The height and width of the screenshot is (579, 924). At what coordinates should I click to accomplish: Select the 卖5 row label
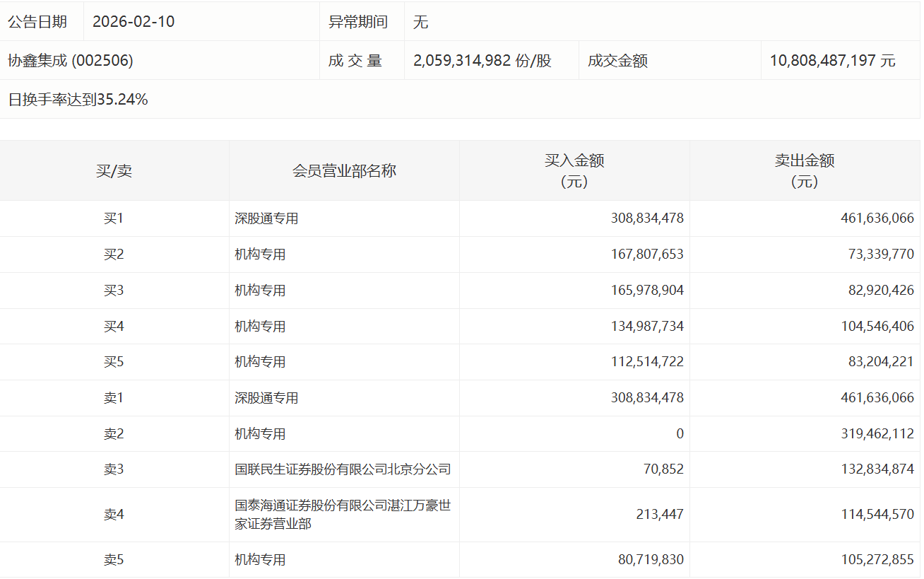(114, 560)
